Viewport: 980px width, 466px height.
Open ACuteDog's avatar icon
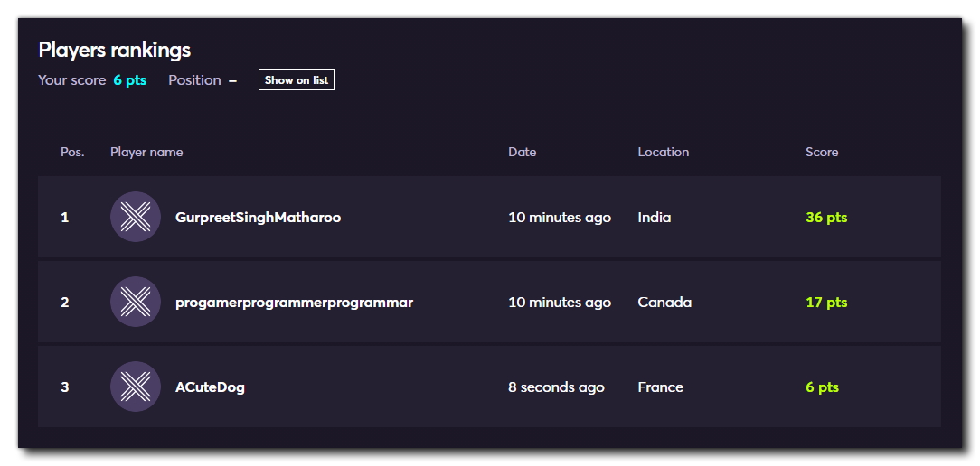[136, 387]
